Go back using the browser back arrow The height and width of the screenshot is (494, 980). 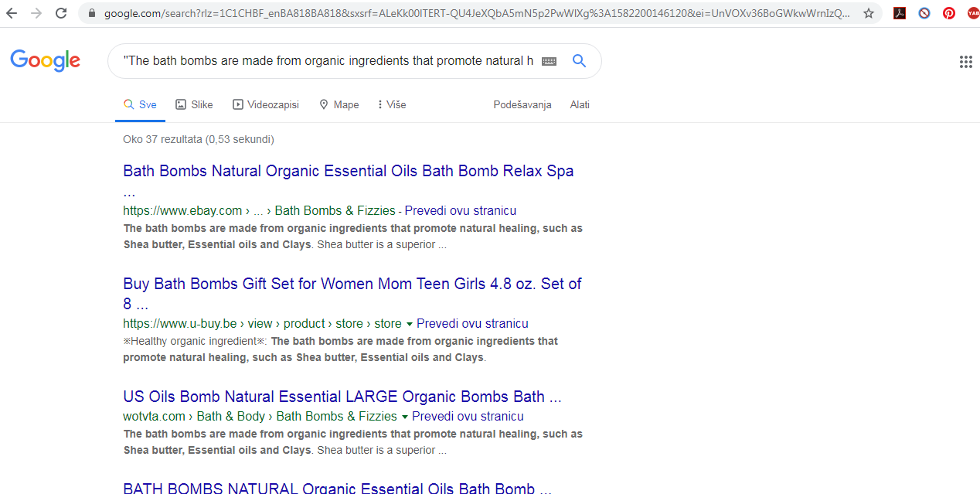(x=12, y=13)
